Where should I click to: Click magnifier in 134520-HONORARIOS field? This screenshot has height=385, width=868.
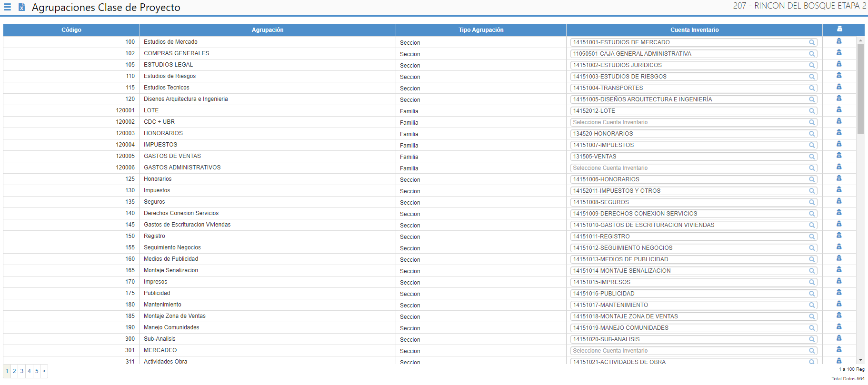pyautogui.click(x=812, y=134)
